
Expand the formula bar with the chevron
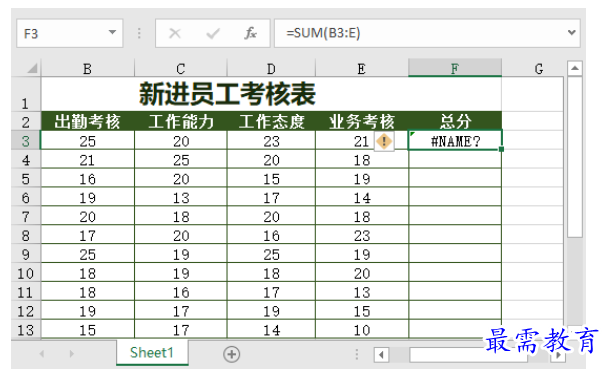572,33
